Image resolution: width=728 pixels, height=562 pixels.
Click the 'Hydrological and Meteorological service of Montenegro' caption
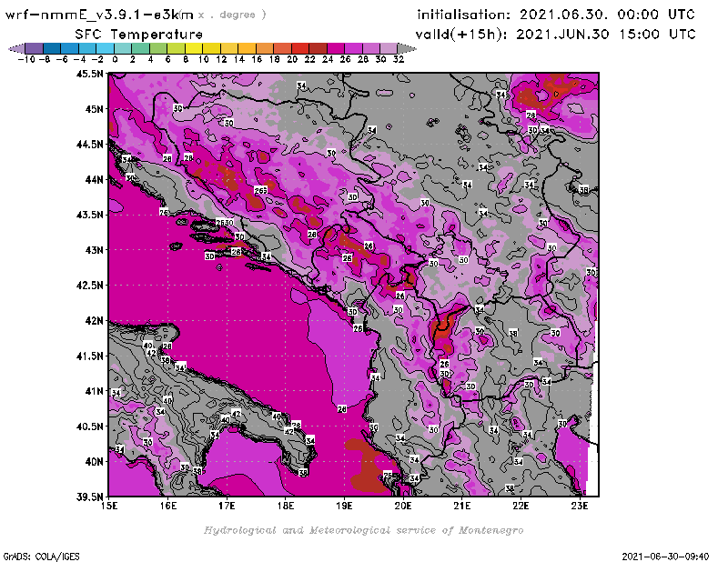[x=363, y=530]
